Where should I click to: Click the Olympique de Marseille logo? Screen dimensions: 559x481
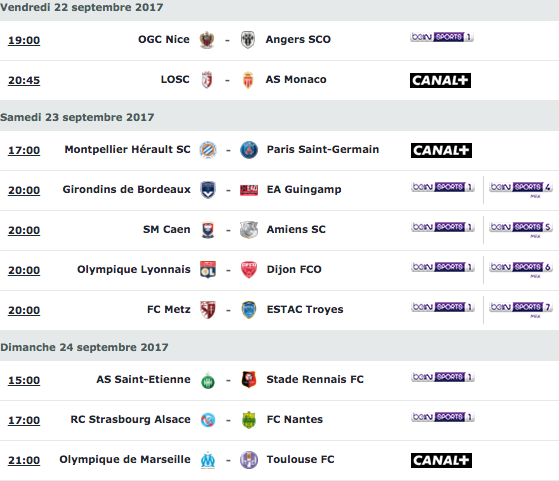coord(208,460)
